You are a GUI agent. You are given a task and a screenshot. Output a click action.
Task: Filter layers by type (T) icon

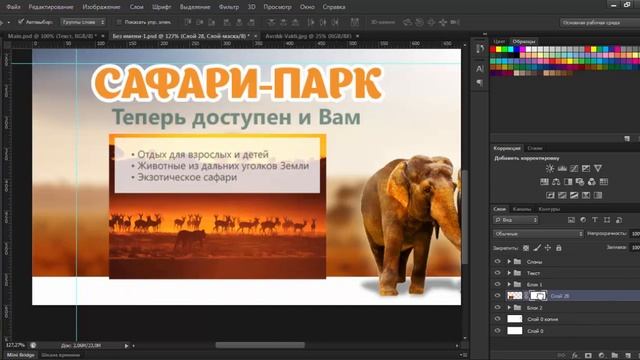tap(595, 220)
